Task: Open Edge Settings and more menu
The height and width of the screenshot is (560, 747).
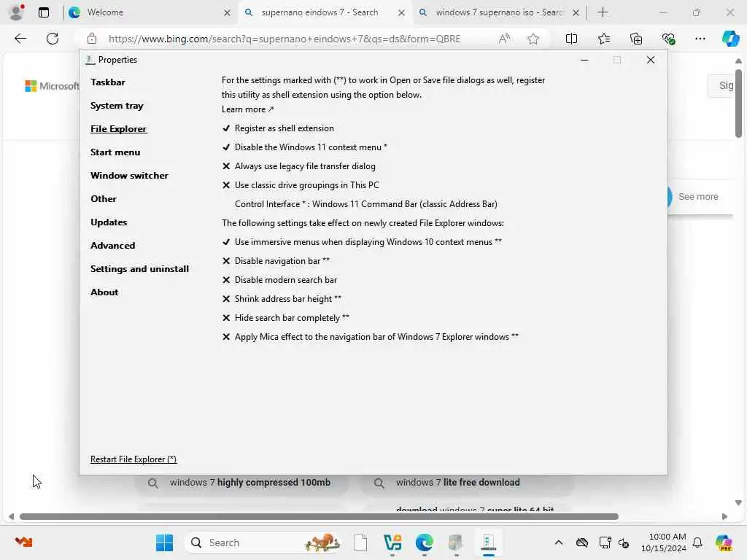Action: [700, 39]
